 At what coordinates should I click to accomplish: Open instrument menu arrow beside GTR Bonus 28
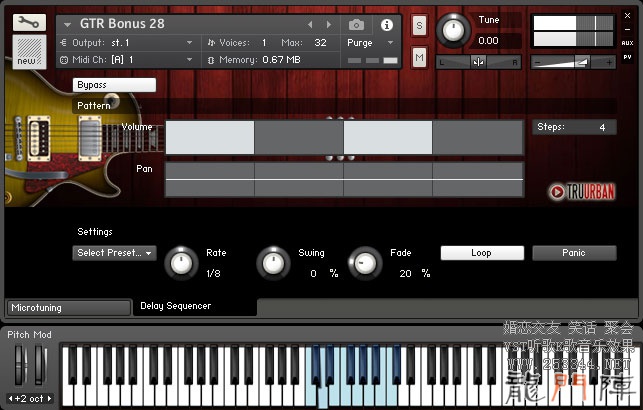pos(67,25)
